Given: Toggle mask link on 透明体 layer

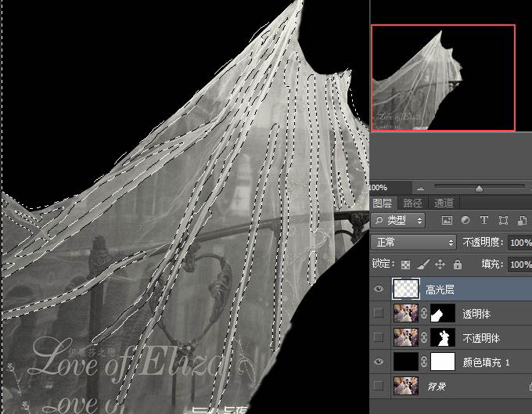Looking at the screenshot, I should coord(424,313).
